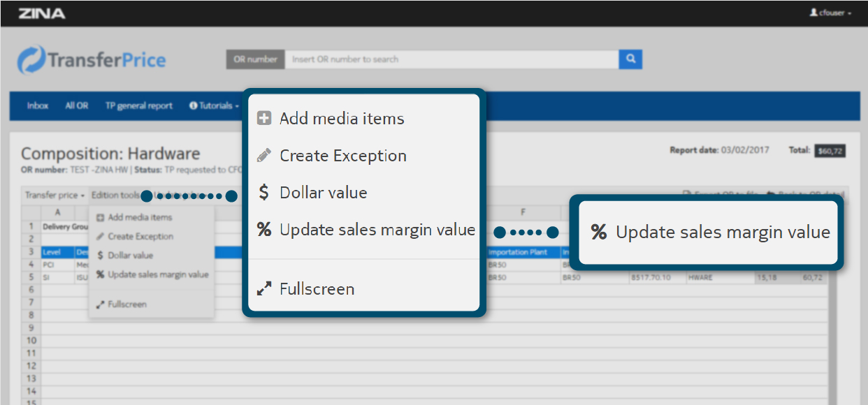Click the plus icon in enlarged menu callout
The height and width of the screenshot is (405, 868).
(x=263, y=119)
